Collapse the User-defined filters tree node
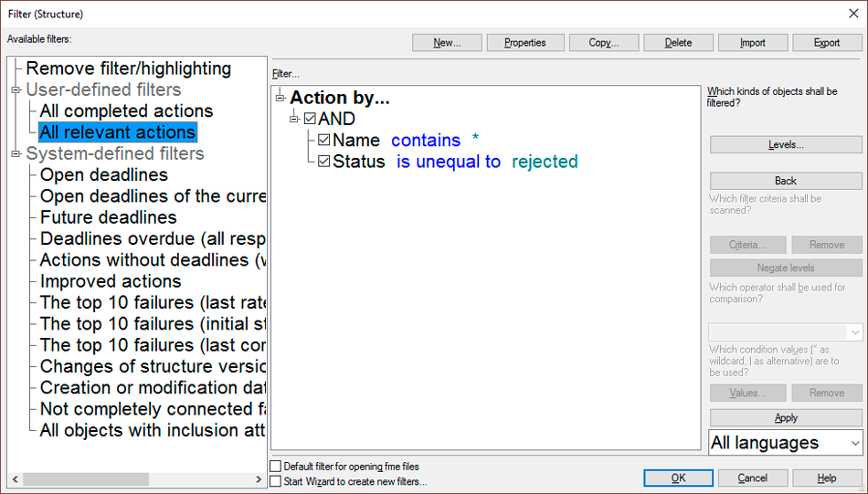Viewport: 868px width, 494px height. pos(16,89)
